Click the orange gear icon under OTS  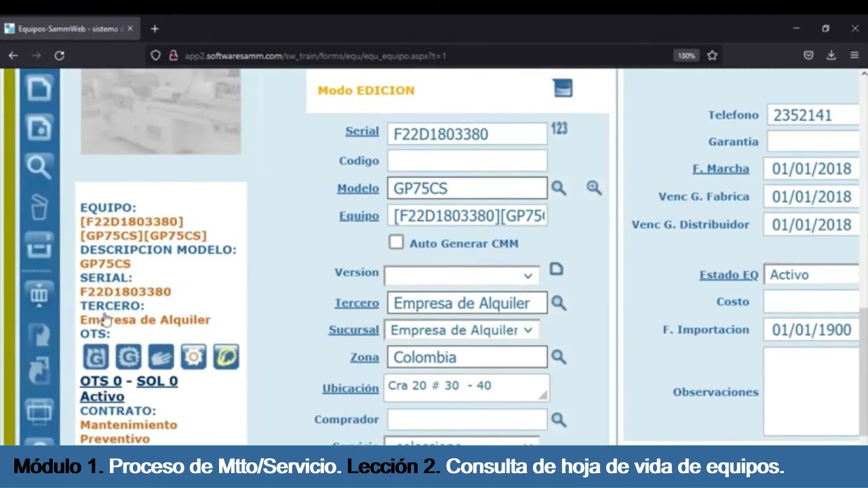coord(193,357)
